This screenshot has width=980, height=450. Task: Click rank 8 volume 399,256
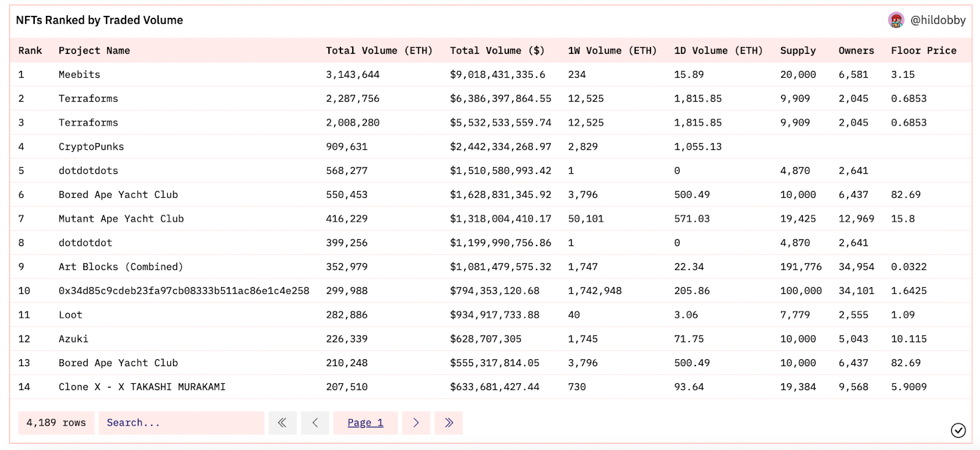coord(347,242)
